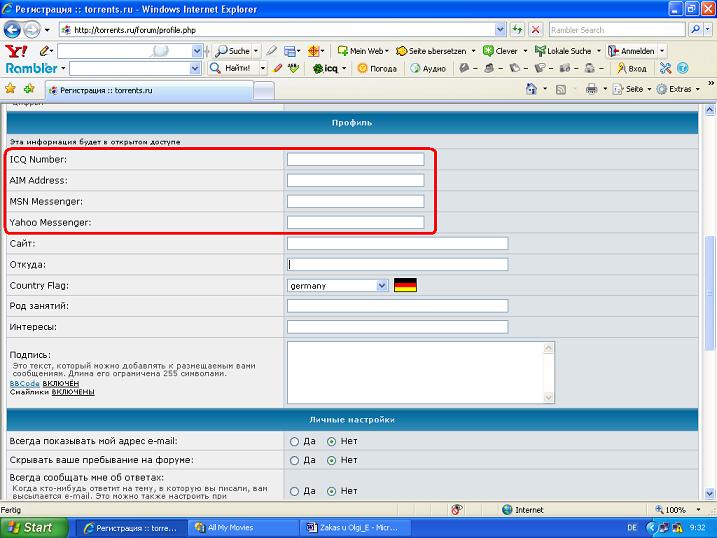717x538 pixels.
Task: Click the Сайт website input field
Action: click(x=397, y=244)
